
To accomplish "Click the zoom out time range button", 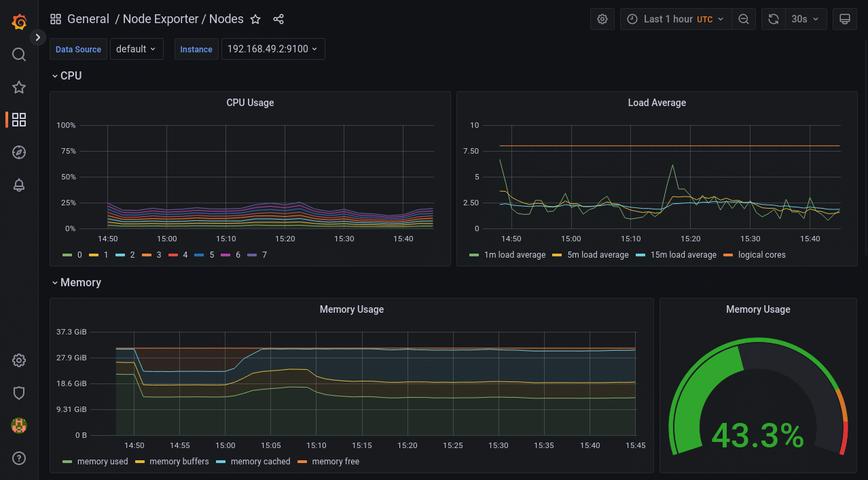I will [744, 19].
